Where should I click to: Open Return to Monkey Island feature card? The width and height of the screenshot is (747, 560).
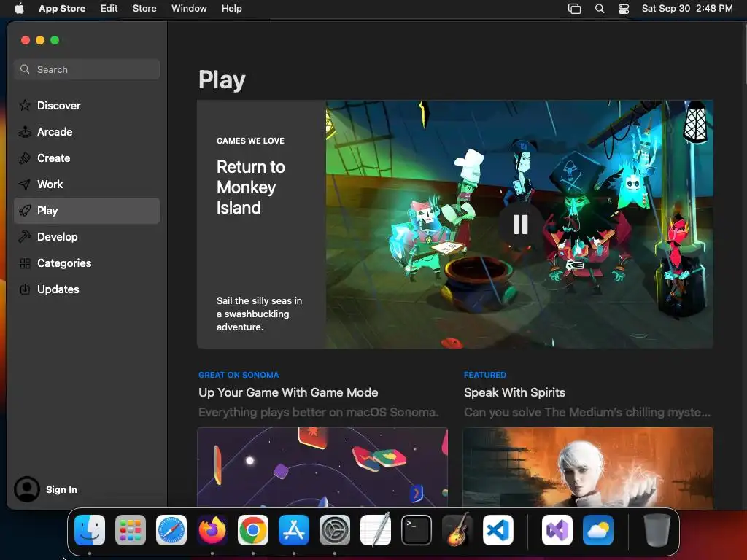[455, 224]
